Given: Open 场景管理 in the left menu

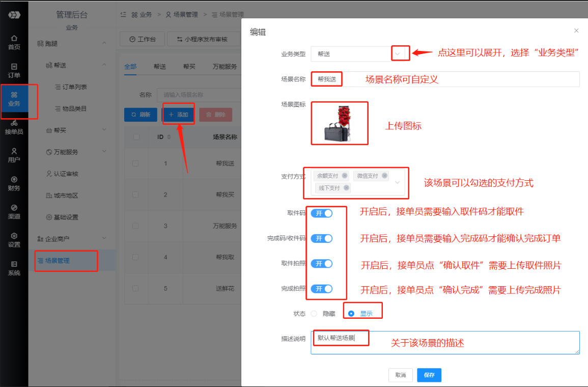Looking at the screenshot, I should click(57, 261).
